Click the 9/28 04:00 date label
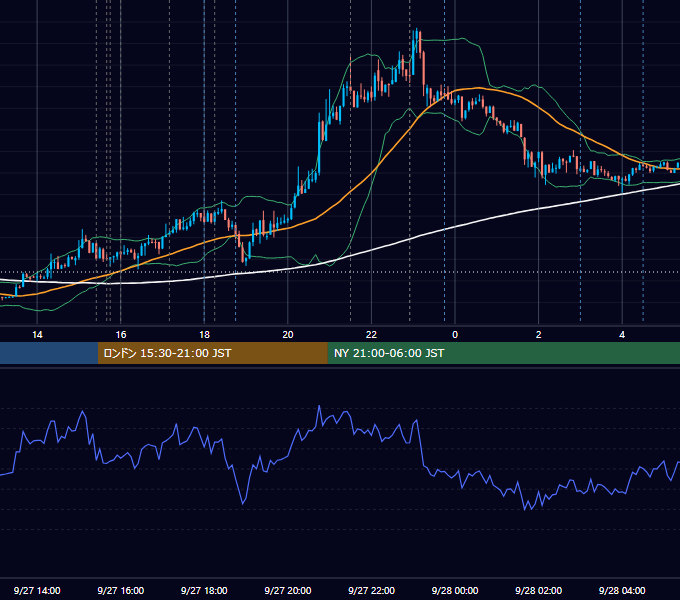Screen dimensions: 680x600 (x=622, y=591)
